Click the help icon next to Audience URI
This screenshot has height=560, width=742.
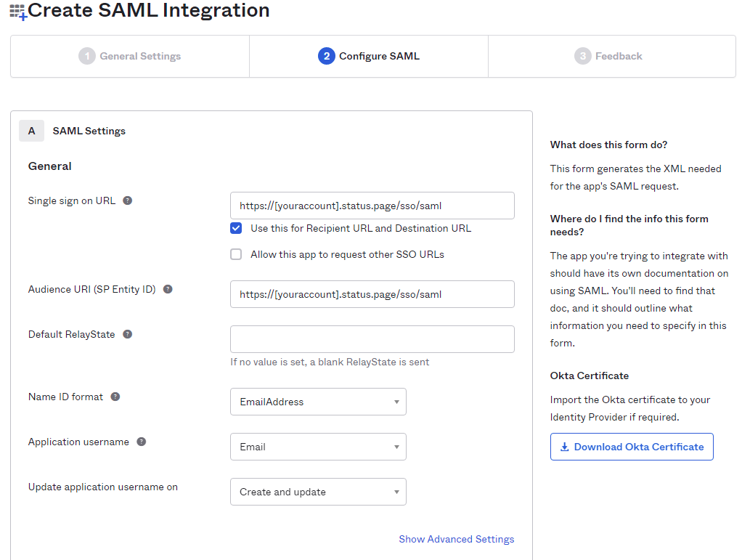(168, 289)
